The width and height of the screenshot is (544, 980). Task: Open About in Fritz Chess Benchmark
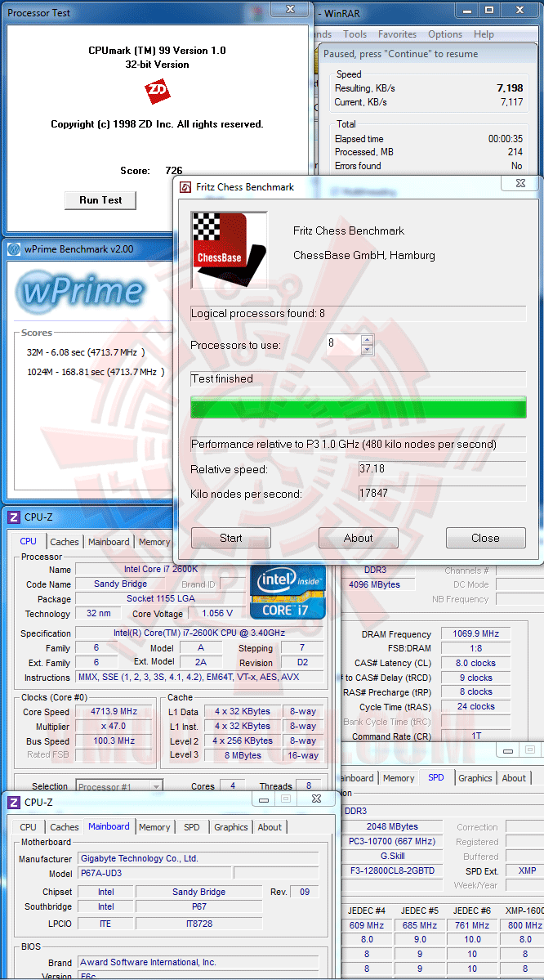tap(359, 538)
